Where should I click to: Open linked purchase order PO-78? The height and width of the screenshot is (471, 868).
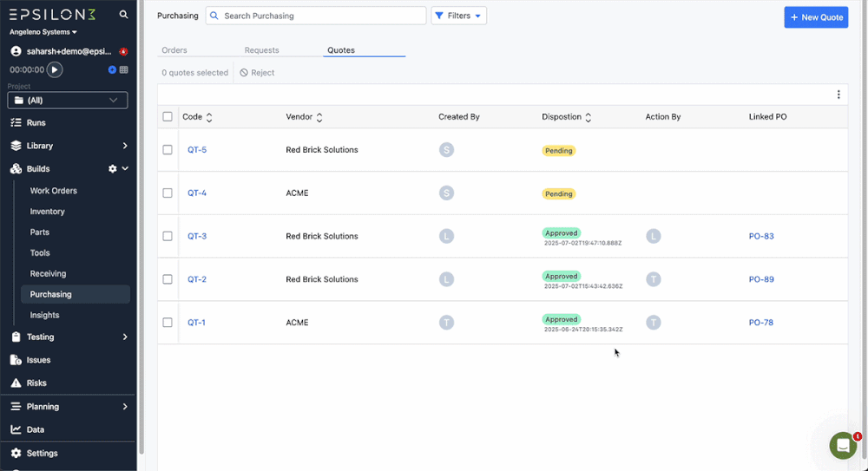(760, 323)
